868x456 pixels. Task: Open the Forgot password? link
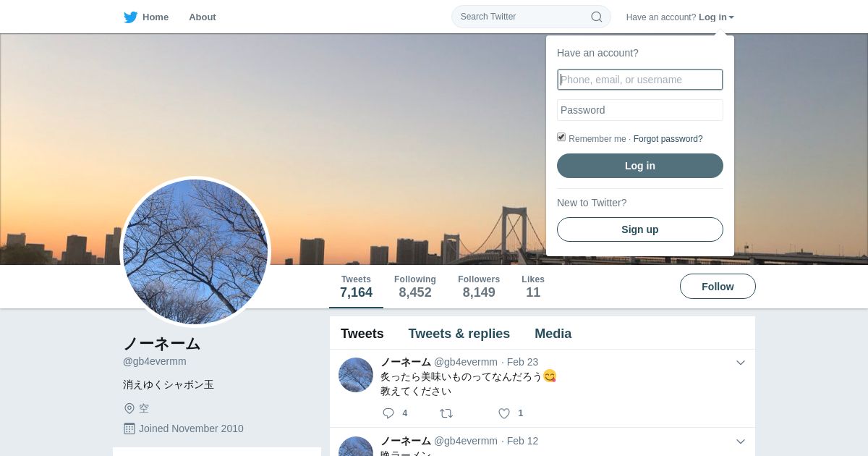coord(668,139)
